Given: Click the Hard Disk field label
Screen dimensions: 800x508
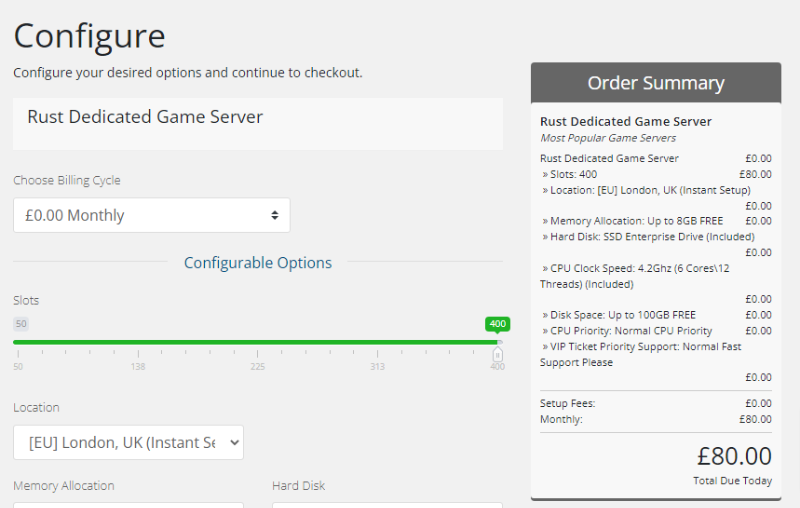Looking at the screenshot, I should pyautogui.click(x=298, y=486).
